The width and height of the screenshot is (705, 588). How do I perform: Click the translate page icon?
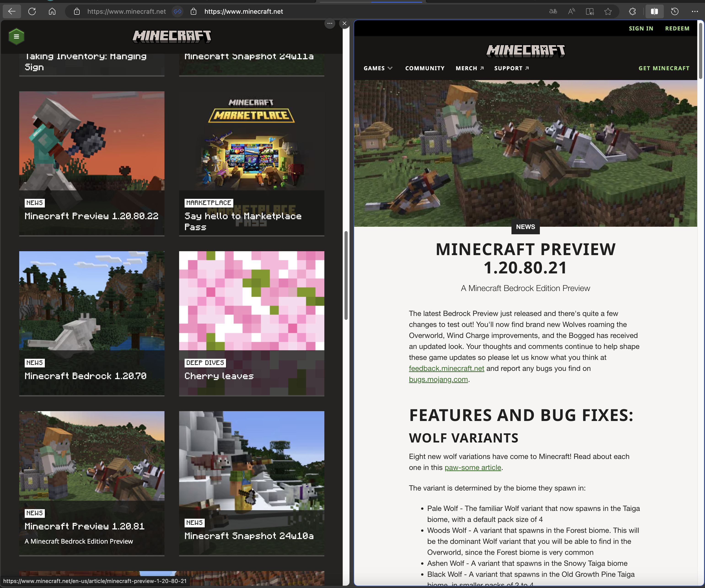pos(553,11)
